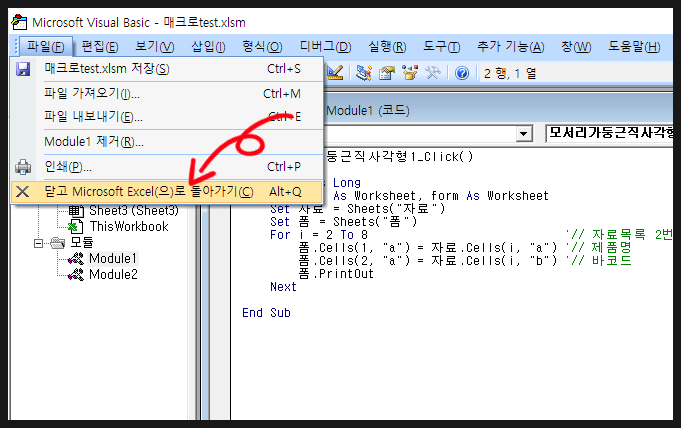681x428 pixels.
Task: Click the save floppy disk icon in File menu
Action: [23, 69]
